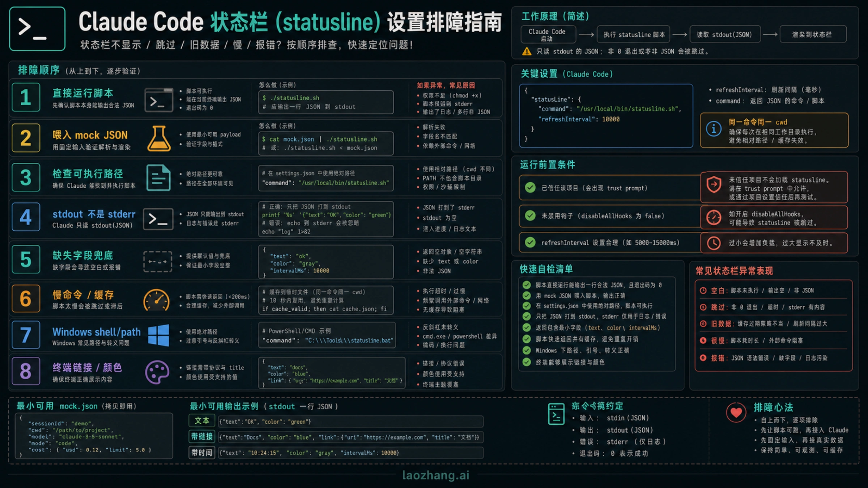The height and width of the screenshot is (488, 868).
Task: Click the 工作原理 (简述) heading
Action: [556, 16]
